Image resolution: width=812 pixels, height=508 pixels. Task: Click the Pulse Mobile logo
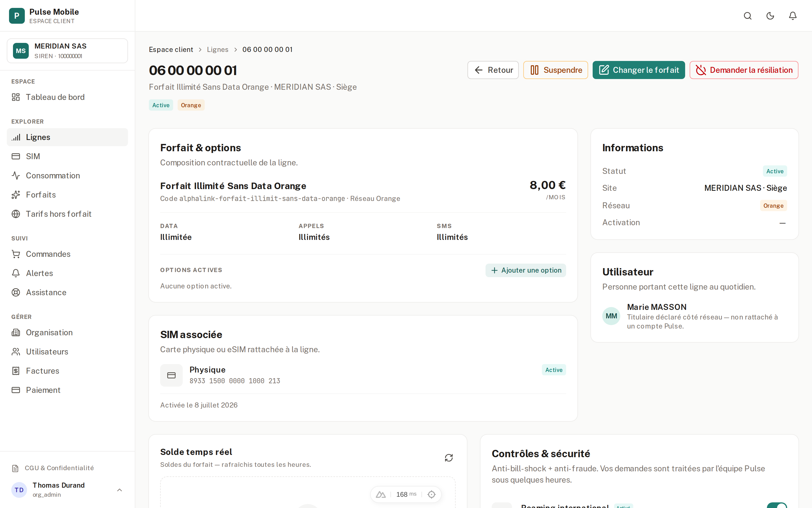click(17, 16)
